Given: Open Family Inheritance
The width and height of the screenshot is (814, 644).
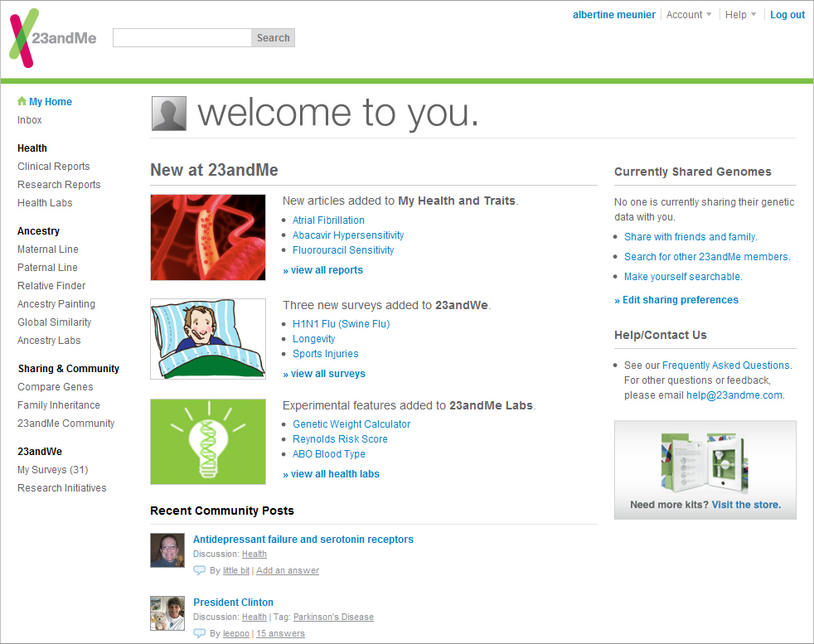Looking at the screenshot, I should pos(59,404).
